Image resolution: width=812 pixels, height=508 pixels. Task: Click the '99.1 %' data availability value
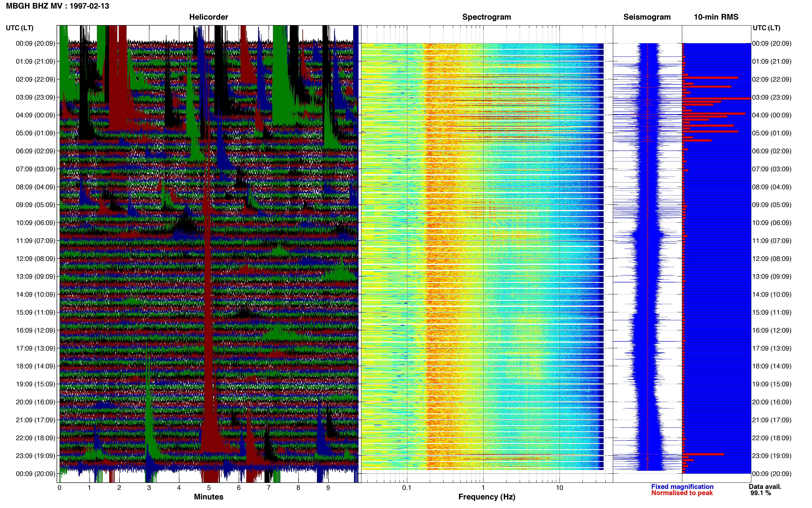point(761,493)
